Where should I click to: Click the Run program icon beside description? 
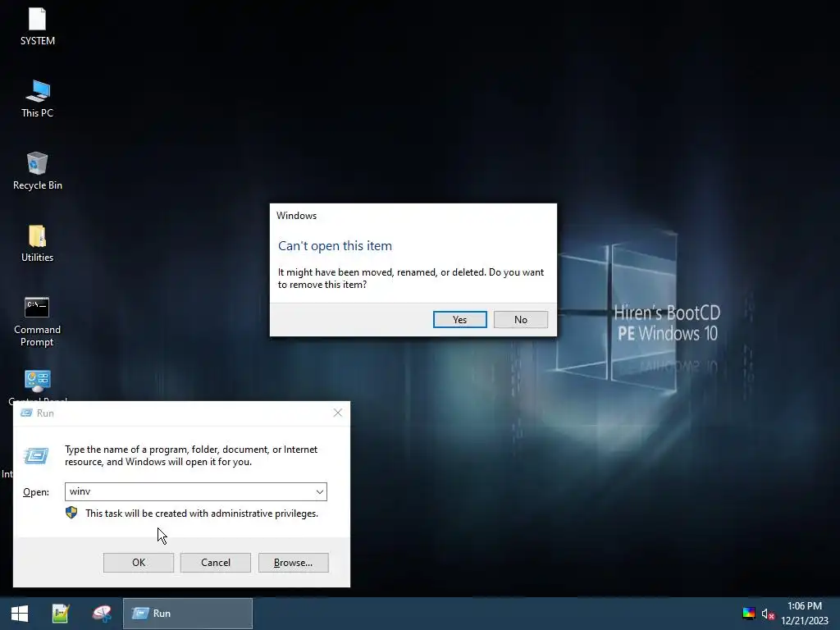[36, 455]
